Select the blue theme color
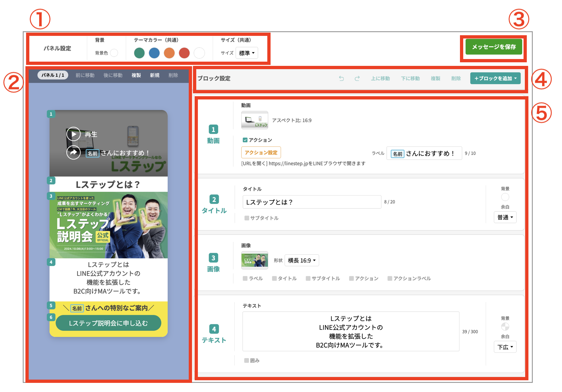The height and width of the screenshot is (392, 562). pos(154,53)
